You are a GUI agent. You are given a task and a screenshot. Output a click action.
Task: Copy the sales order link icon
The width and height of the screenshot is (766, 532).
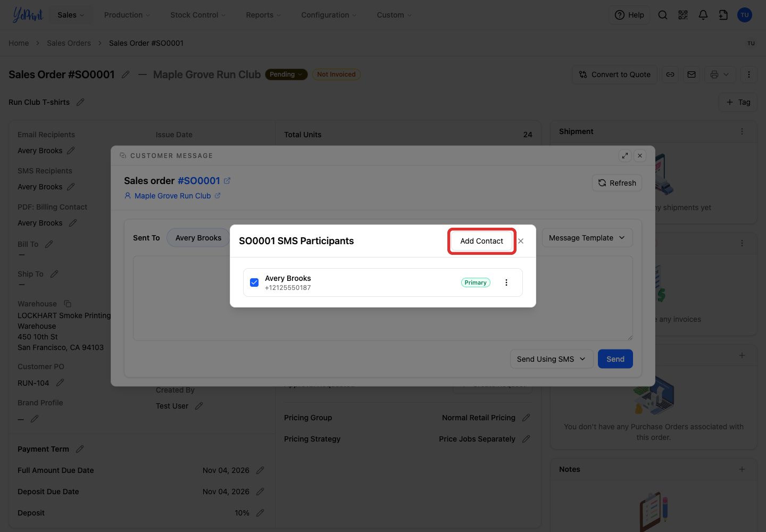670,74
